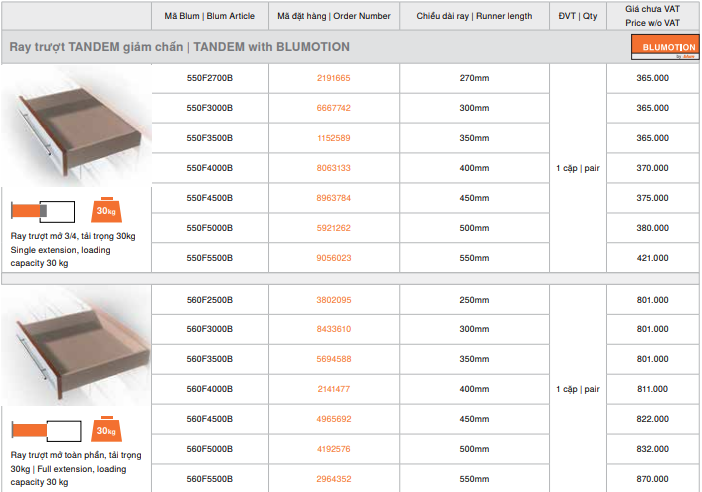
Task: Click article code 550F5500B
Action: coord(210,258)
